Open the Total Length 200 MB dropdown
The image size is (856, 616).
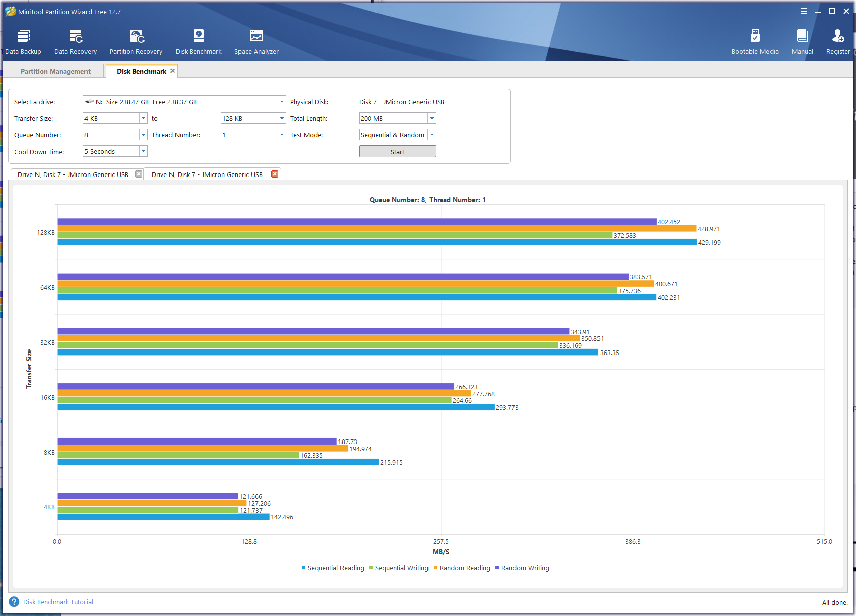click(432, 118)
